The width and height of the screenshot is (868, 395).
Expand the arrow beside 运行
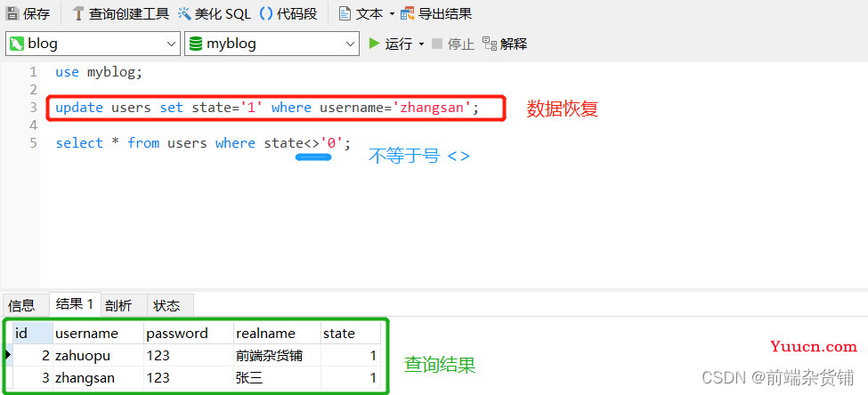click(x=421, y=44)
